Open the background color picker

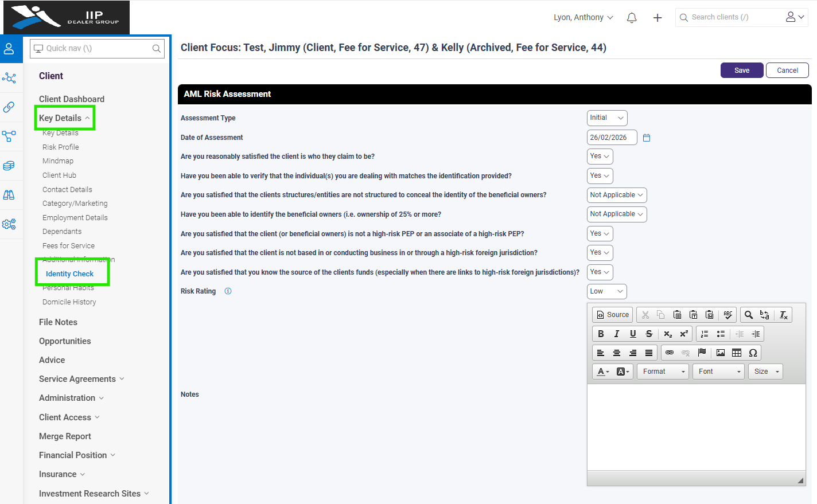point(623,372)
